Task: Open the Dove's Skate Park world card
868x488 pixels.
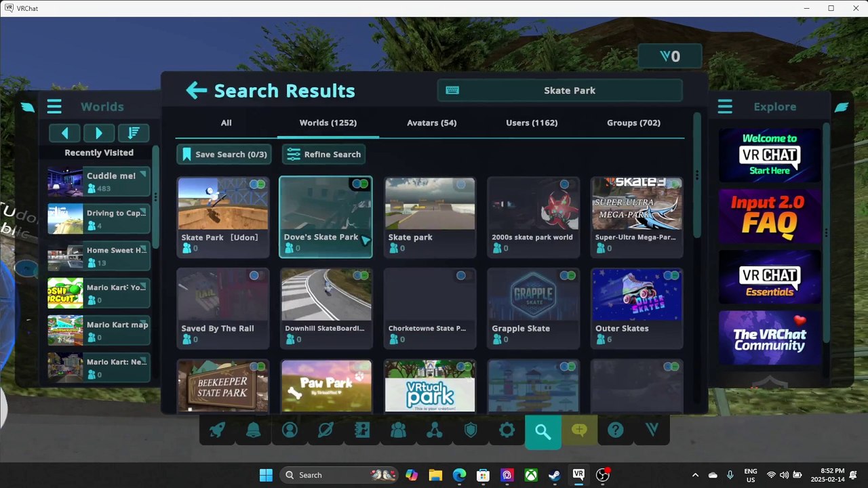Action: pos(326,217)
